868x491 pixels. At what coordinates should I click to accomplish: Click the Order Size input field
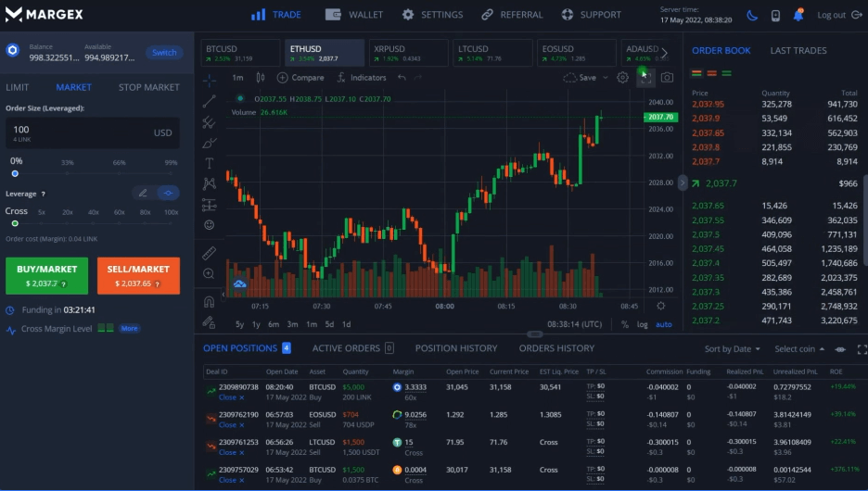(x=79, y=132)
